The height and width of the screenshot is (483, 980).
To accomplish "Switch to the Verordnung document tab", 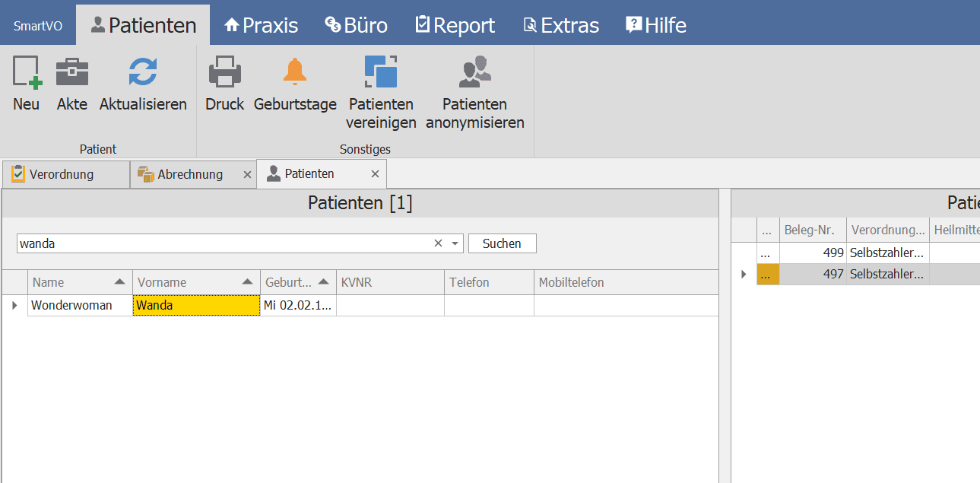I will tap(65, 174).
